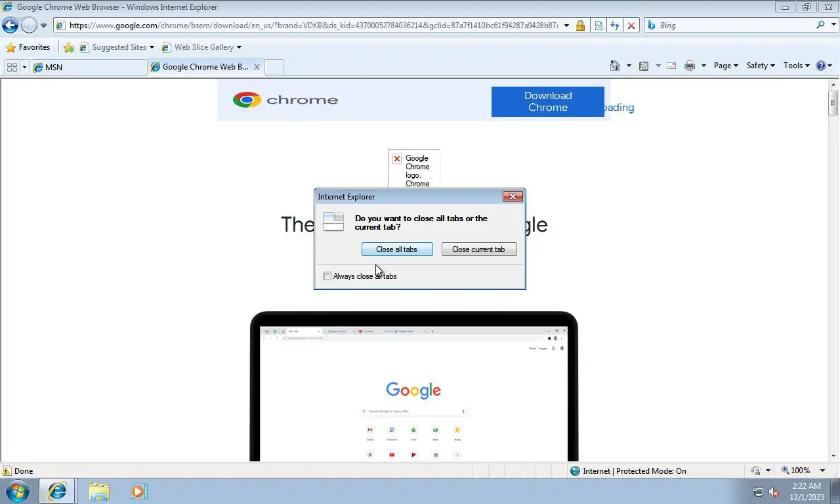The width and height of the screenshot is (840, 504).
Task: Expand the Feeds dropdown arrow
Action: click(658, 66)
